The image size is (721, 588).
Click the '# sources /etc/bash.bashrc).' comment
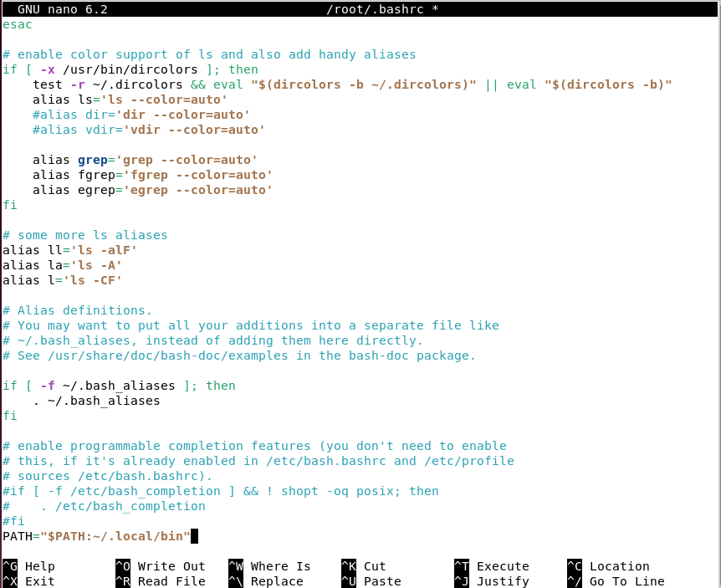point(108,476)
